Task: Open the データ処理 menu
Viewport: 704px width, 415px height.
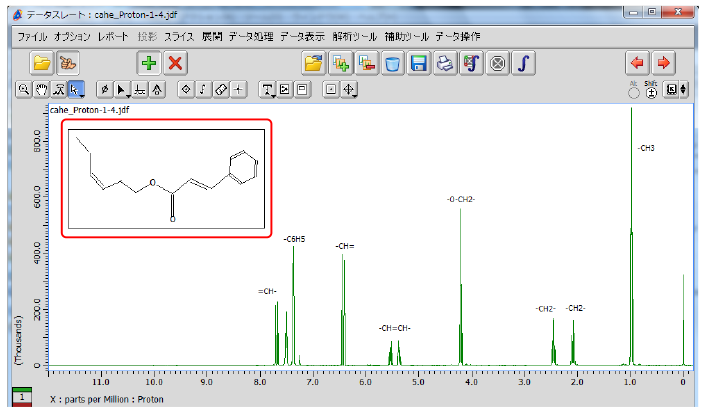Action: (x=251, y=36)
